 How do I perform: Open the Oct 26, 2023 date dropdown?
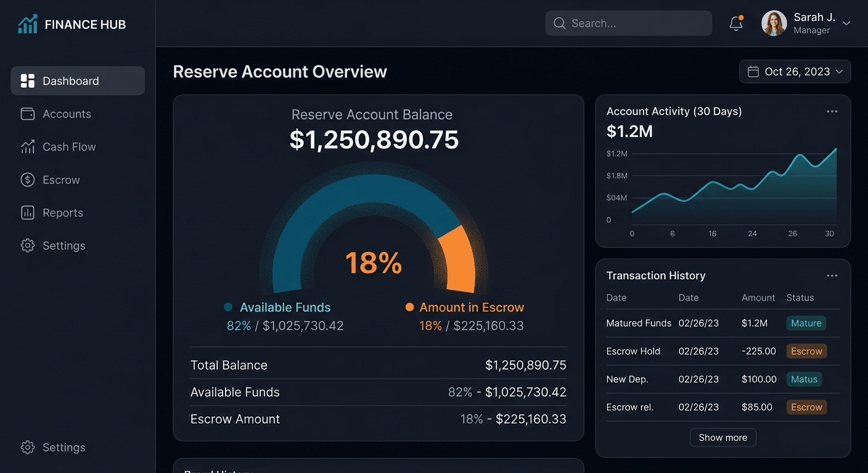click(795, 71)
